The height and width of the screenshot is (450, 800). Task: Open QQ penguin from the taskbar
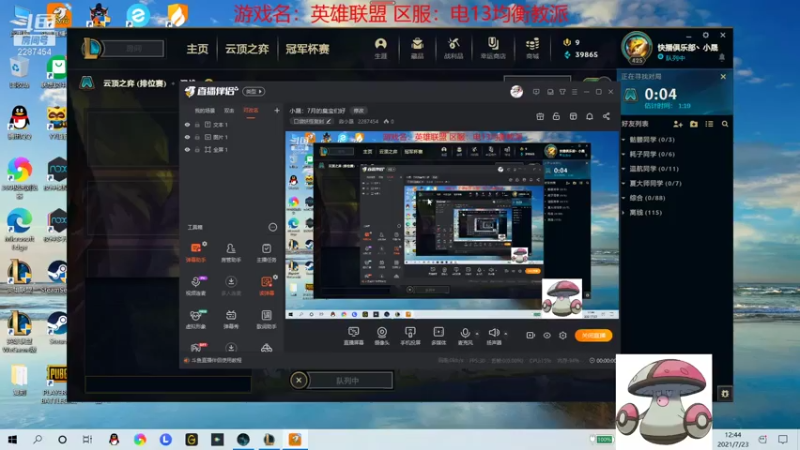(114, 439)
